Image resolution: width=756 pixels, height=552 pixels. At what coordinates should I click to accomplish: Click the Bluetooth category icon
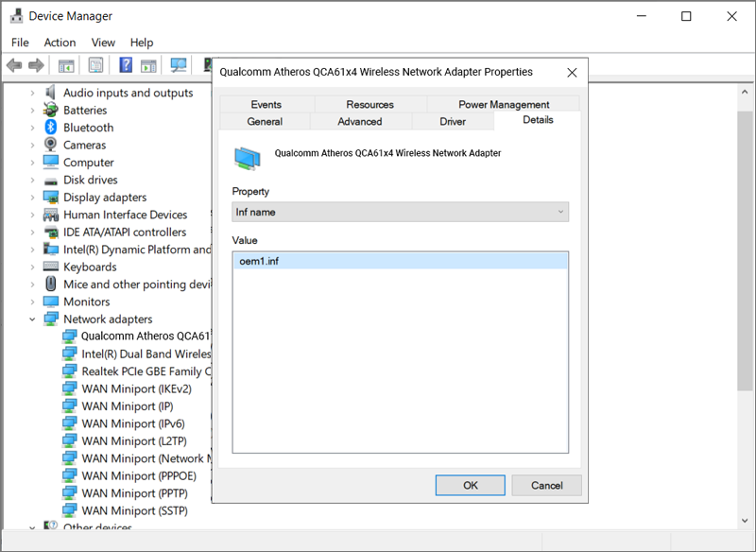(51, 128)
